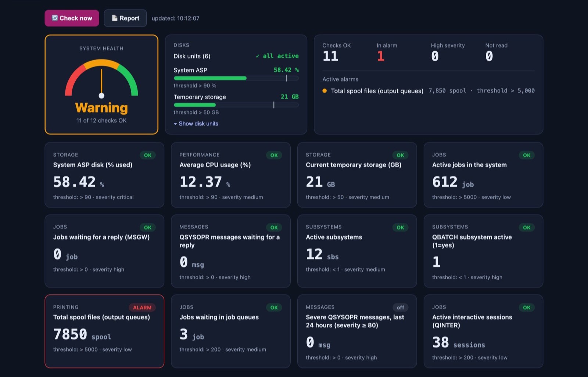The height and width of the screenshot is (377, 588).
Task: Click the Disk units (6) label
Action: [x=192, y=56]
